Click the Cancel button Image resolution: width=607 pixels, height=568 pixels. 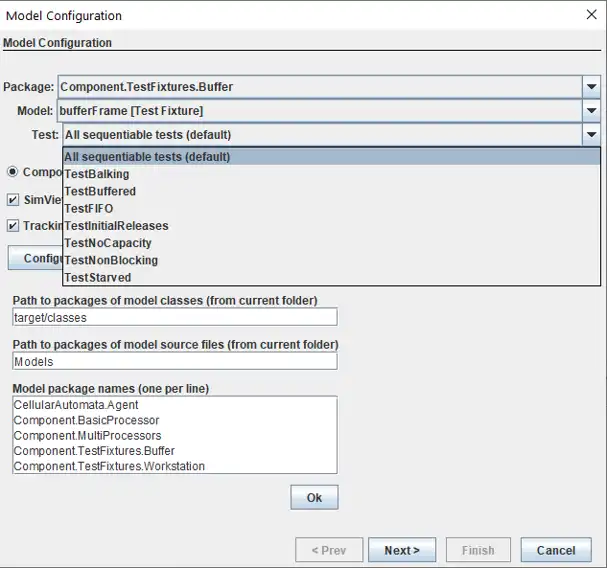556,550
